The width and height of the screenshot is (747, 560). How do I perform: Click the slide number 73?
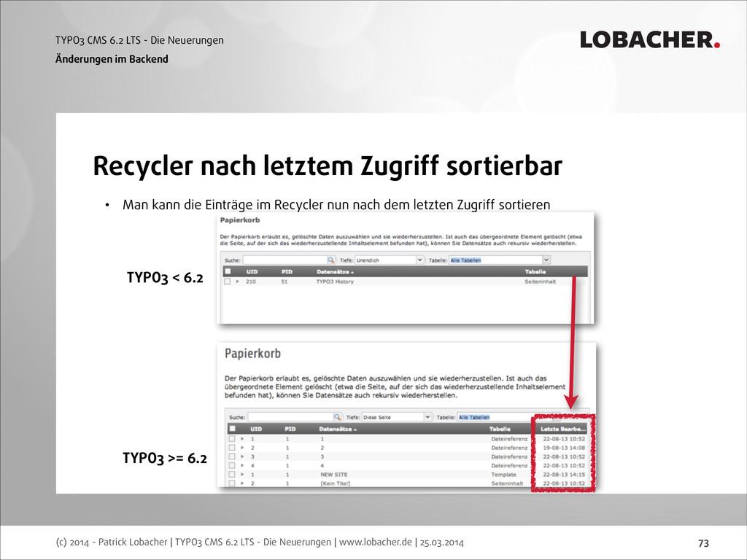(703, 542)
